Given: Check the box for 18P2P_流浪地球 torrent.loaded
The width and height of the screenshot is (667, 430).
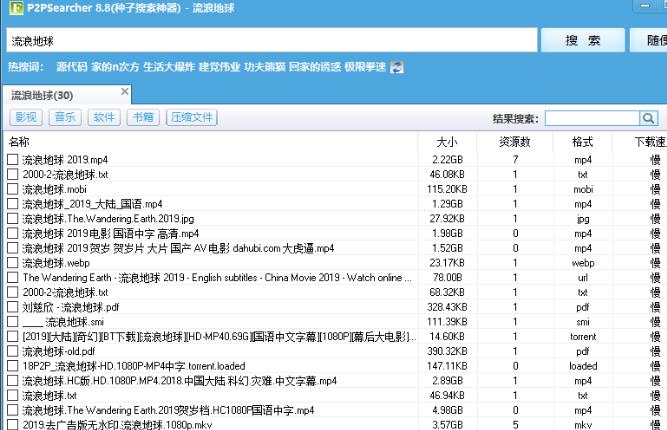Looking at the screenshot, I should [x=13, y=366].
